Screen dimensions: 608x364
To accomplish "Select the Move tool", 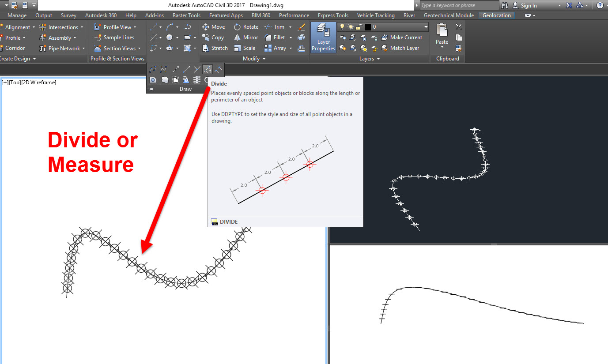I will (x=213, y=26).
